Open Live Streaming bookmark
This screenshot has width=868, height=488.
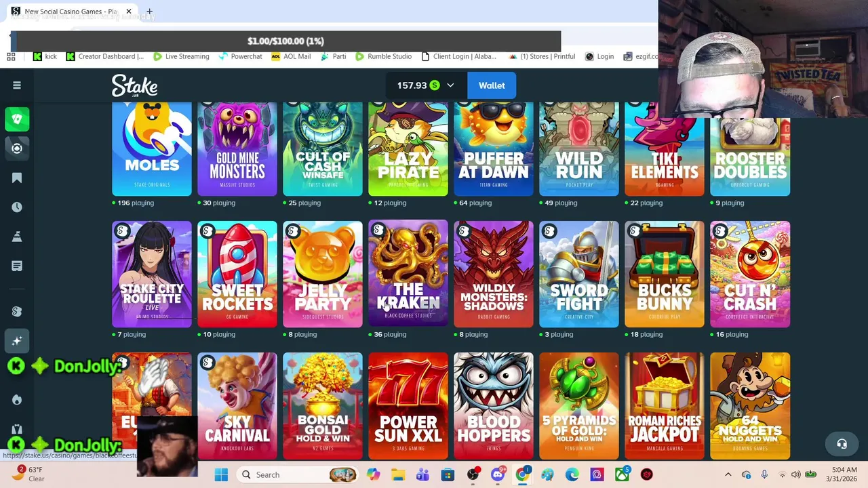pos(181,56)
